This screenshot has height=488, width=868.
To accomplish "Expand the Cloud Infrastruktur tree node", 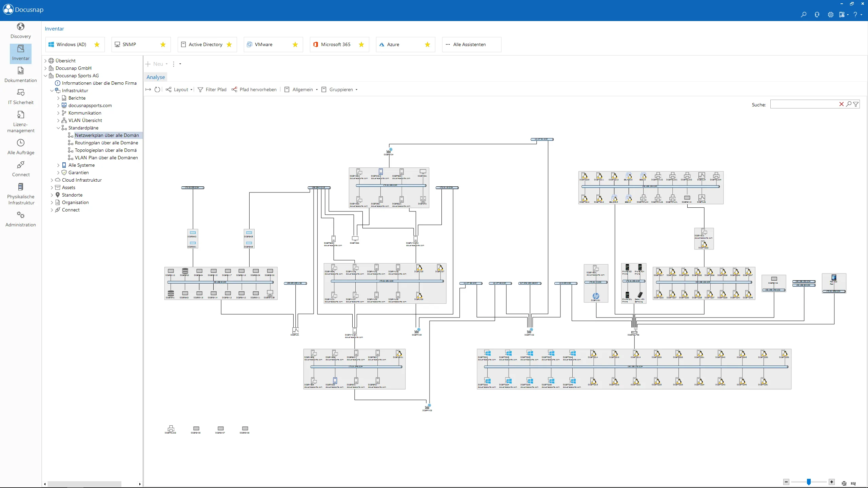I will tap(52, 180).
